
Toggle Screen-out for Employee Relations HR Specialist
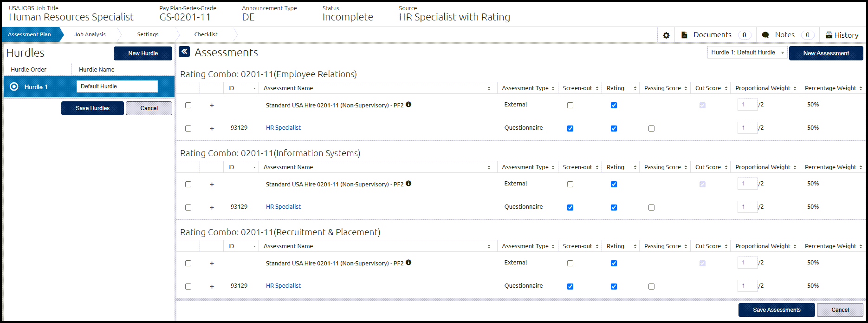(570, 128)
